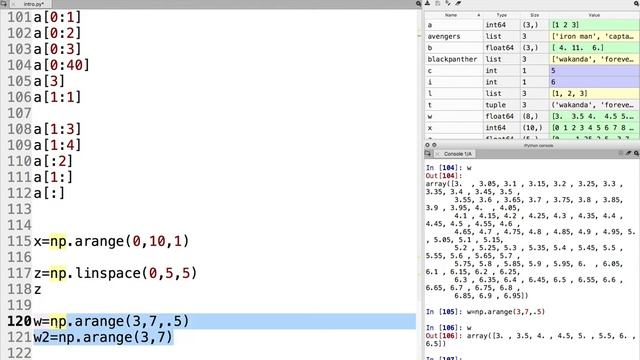Sort variables by Value column header
This screenshot has width=640, height=360.
594,15
